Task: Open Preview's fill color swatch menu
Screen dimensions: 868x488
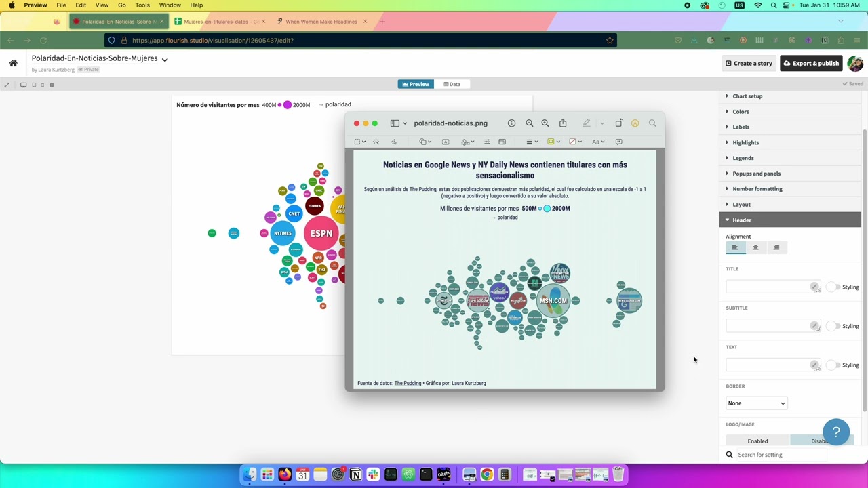Action: pos(575,142)
